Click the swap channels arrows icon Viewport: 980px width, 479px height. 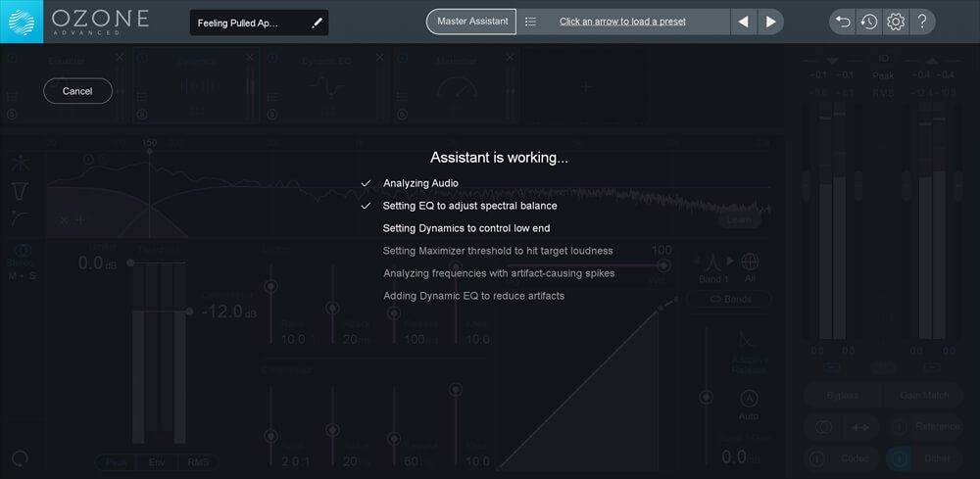[x=860, y=427]
